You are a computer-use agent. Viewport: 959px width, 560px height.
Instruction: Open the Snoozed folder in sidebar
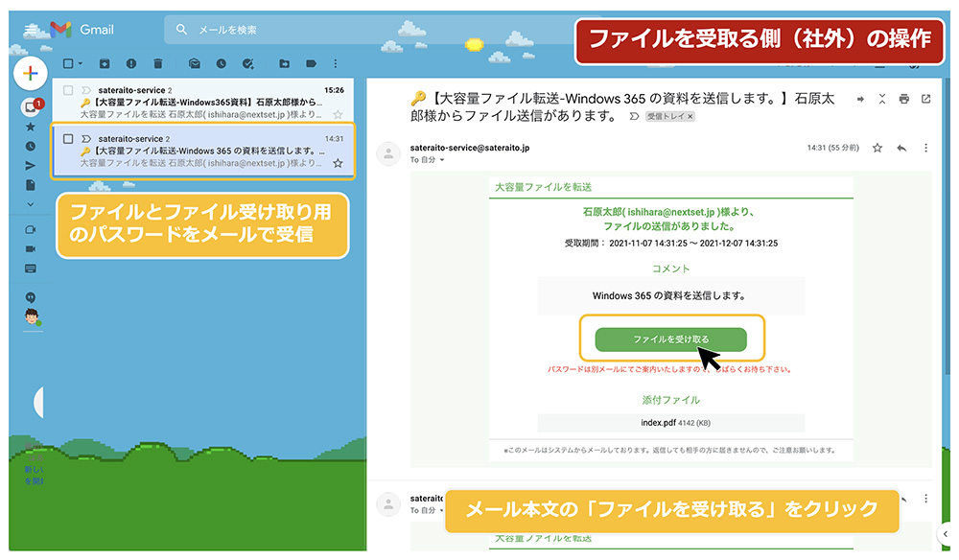(30, 147)
